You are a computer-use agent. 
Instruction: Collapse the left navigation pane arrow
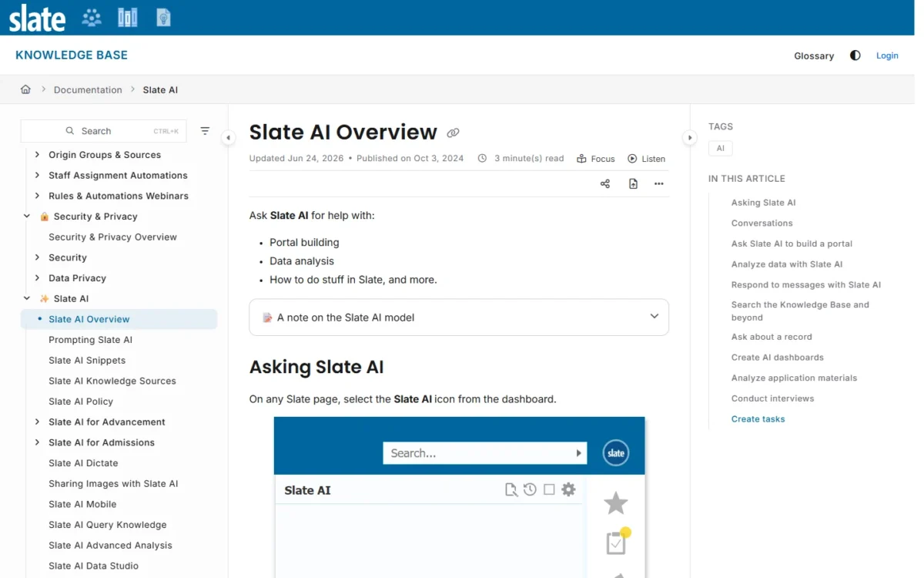click(228, 138)
